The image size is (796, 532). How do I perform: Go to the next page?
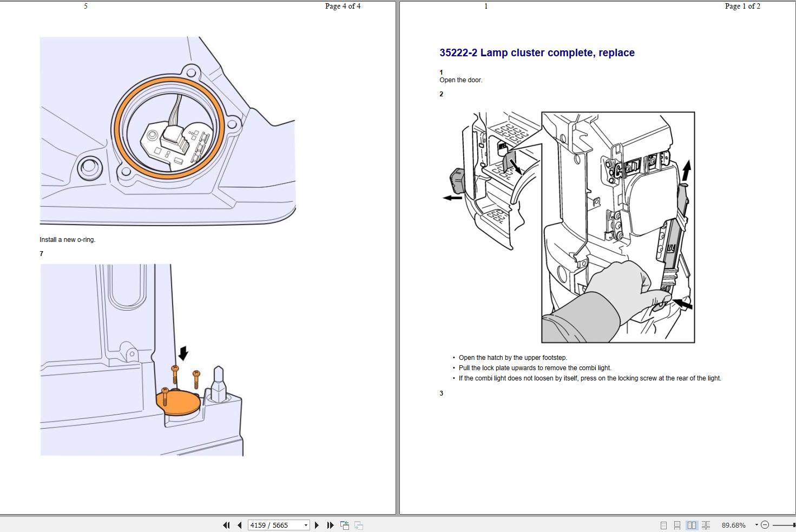317,525
